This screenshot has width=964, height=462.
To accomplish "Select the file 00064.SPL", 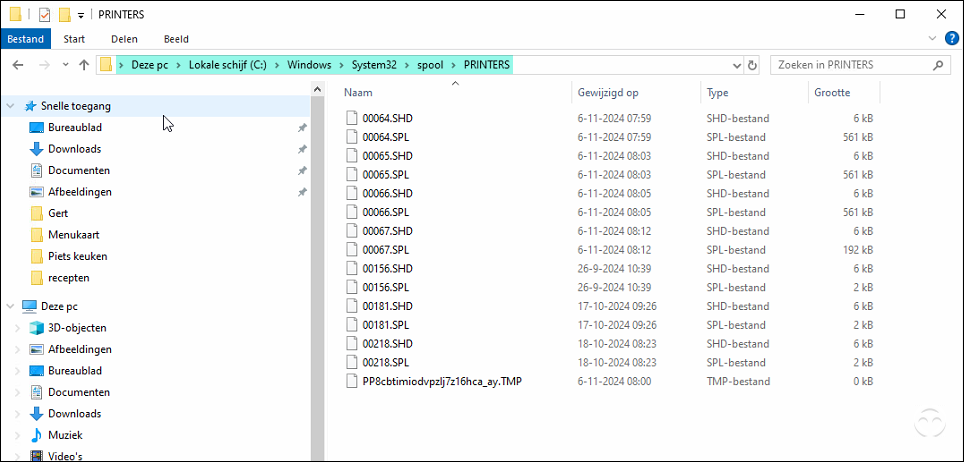I will pos(385,137).
